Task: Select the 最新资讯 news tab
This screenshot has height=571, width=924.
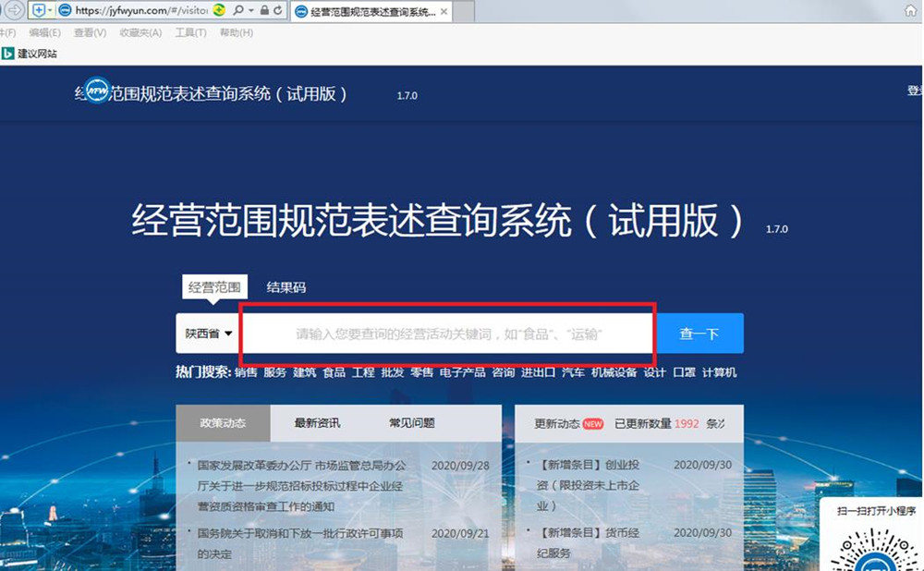Action: [x=317, y=423]
